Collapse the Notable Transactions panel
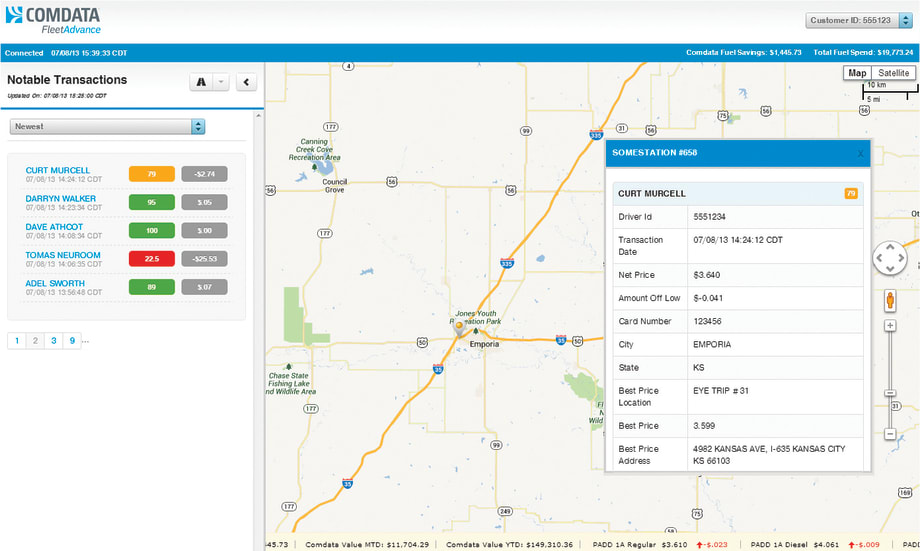The height and width of the screenshot is (551, 920). pos(246,82)
